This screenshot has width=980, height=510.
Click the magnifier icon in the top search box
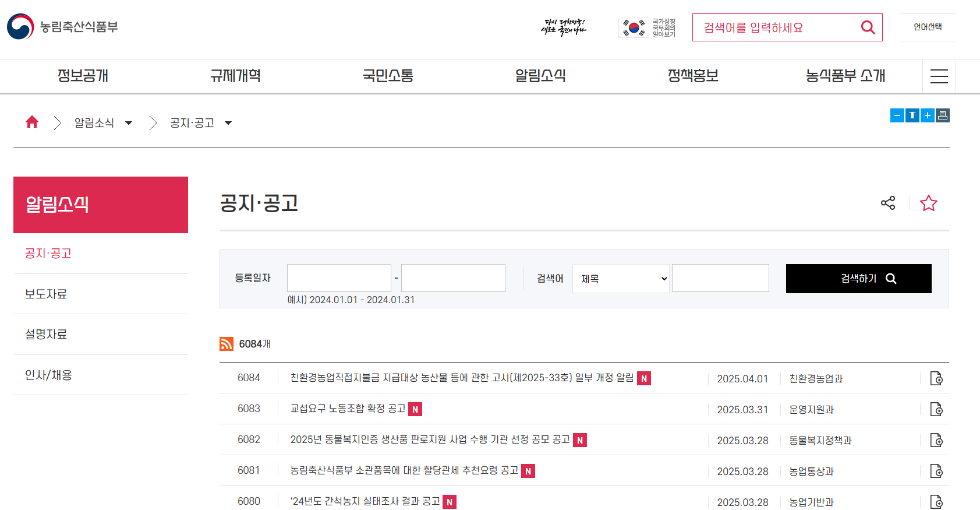point(868,27)
